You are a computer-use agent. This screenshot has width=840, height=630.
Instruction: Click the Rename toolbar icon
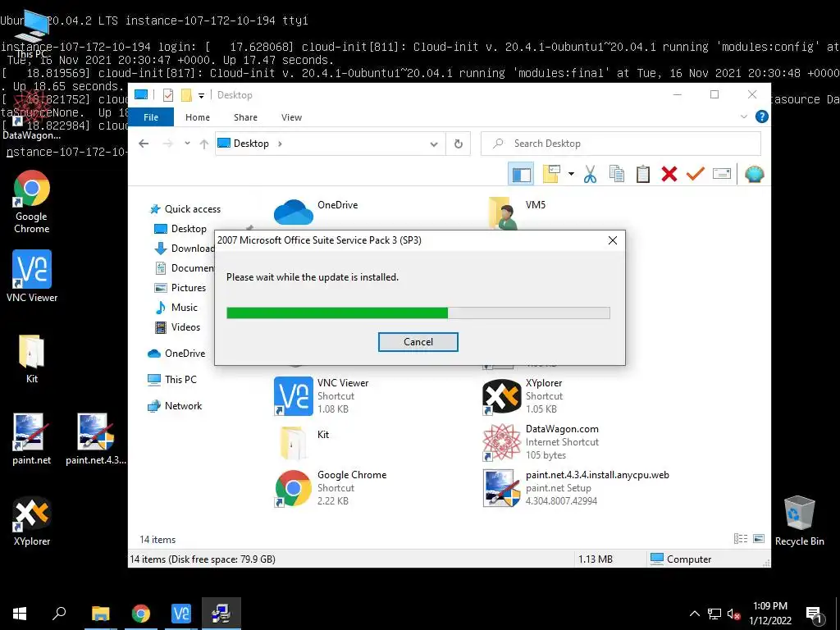(722, 174)
